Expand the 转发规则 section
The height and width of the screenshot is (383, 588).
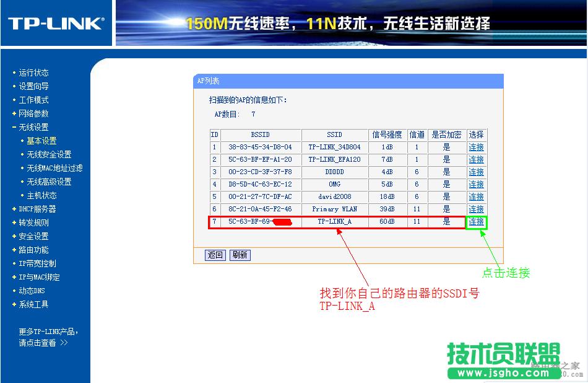[33, 222]
